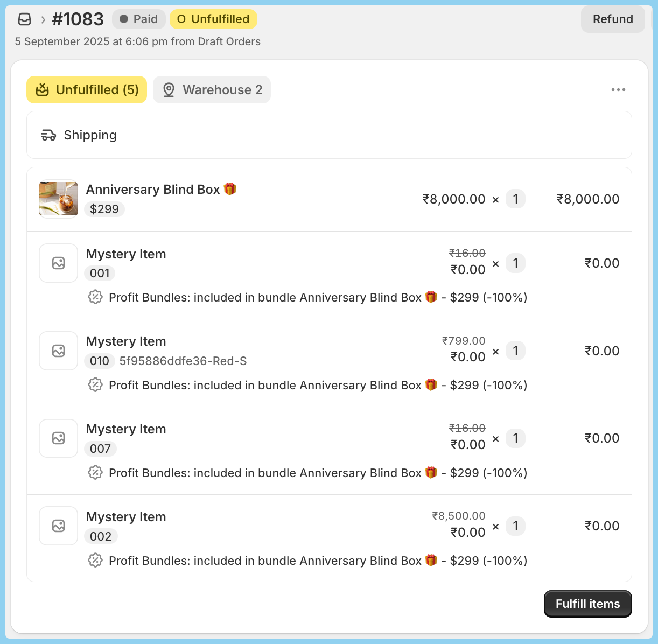Click SKU tag 001
The height and width of the screenshot is (644, 658).
coord(100,273)
